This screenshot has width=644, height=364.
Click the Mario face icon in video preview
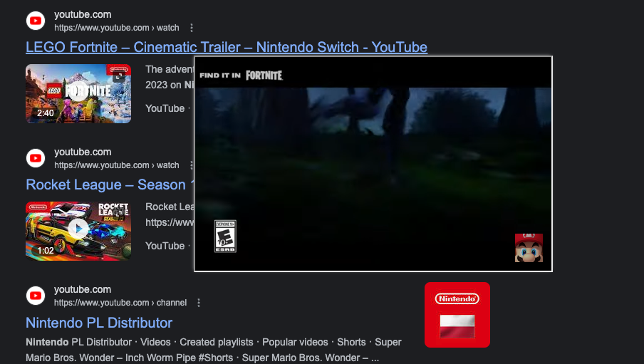[529, 248]
